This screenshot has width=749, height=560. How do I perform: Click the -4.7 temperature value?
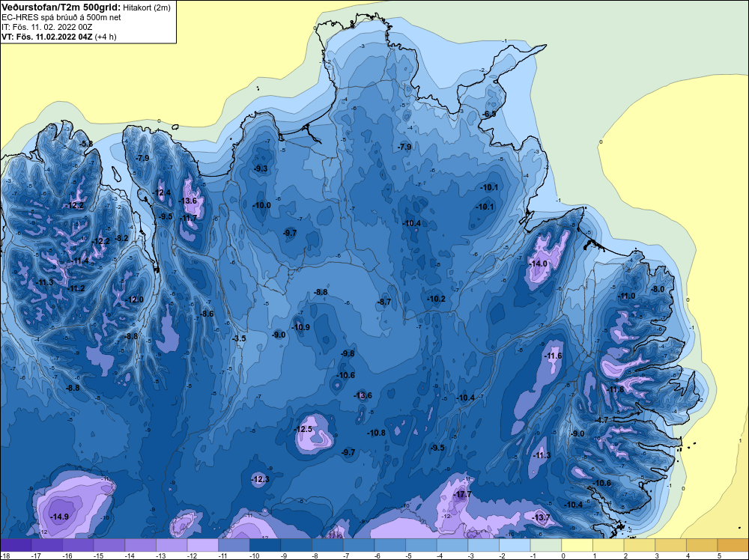pyautogui.click(x=601, y=420)
